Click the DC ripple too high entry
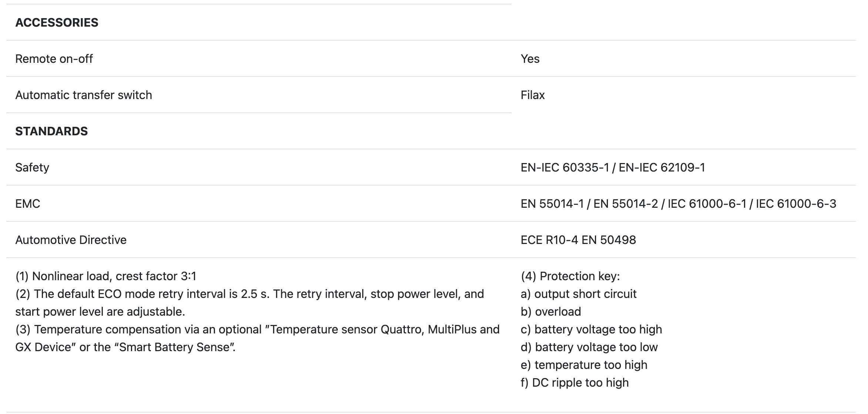 [x=575, y=383]
